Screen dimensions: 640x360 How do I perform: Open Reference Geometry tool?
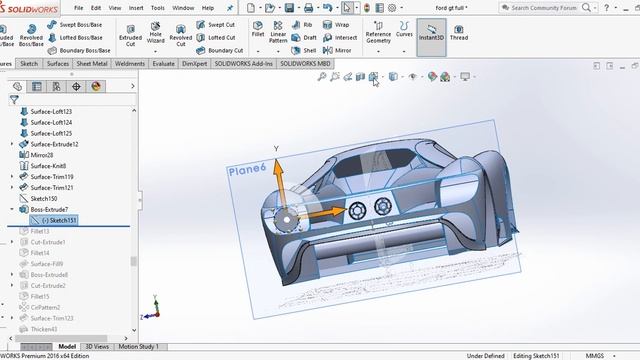point(378,32)
